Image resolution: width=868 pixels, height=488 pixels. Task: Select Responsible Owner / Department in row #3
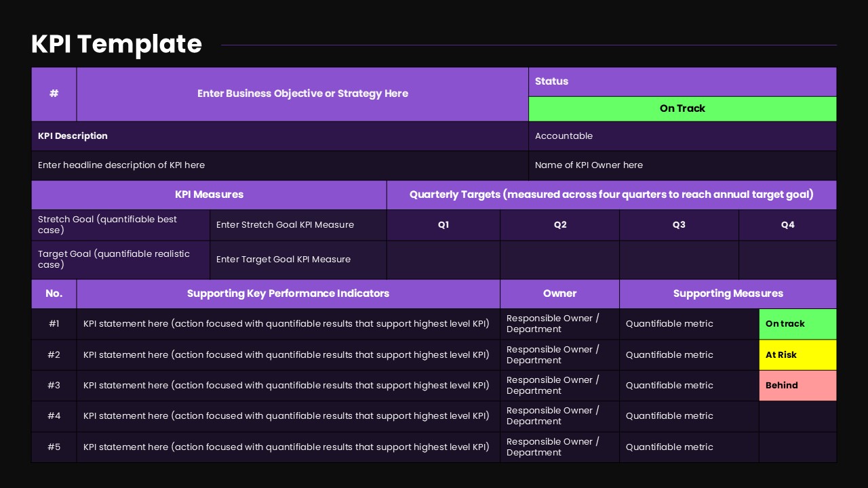(553, 385)
